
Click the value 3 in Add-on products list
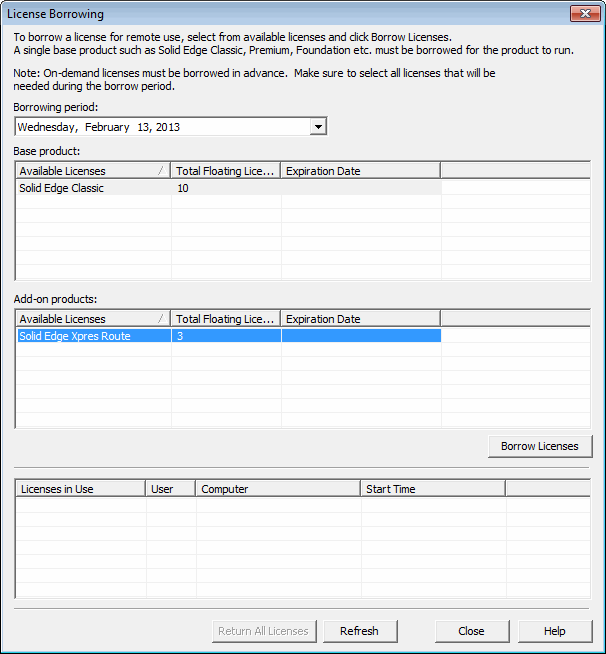(x=180, y=336)
